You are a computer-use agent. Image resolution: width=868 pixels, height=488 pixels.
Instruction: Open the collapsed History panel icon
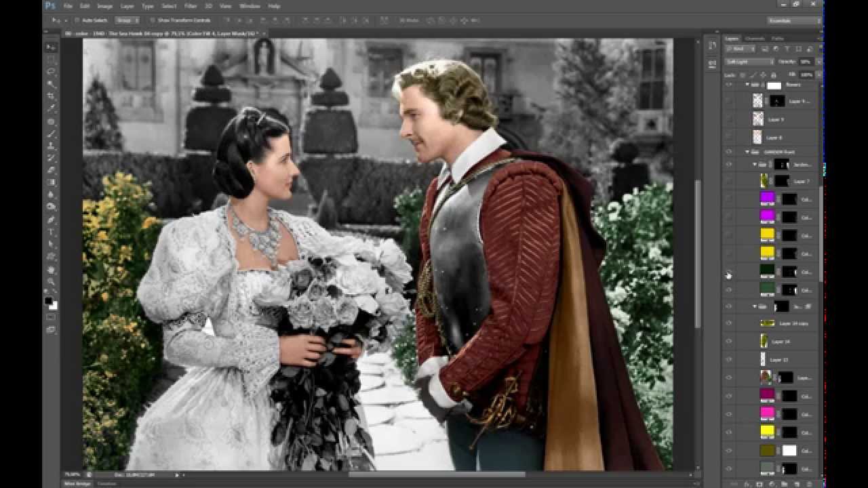coord(712,46)
